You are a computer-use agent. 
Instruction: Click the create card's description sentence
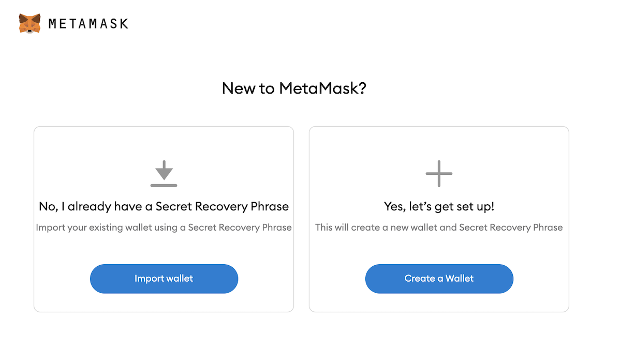tap(439, 228)
